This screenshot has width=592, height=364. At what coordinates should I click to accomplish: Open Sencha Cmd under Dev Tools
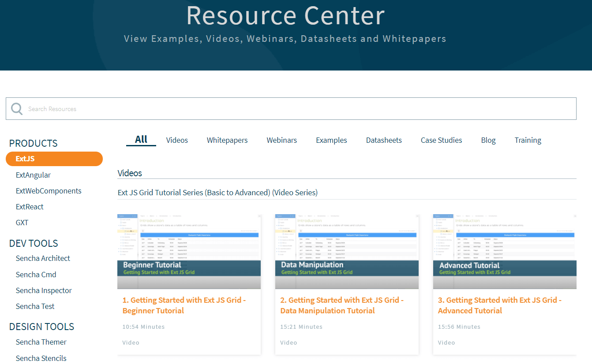tap(36, 275)
